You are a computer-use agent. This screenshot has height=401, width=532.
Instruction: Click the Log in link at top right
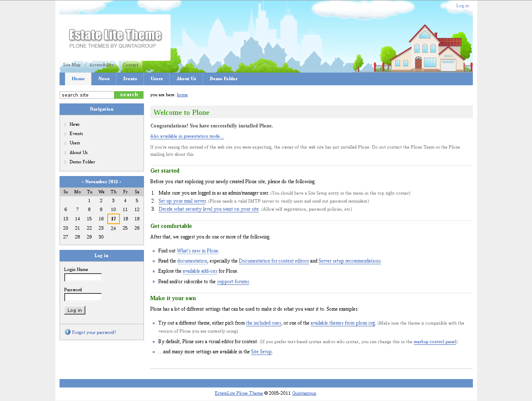(x=462, y=6)
